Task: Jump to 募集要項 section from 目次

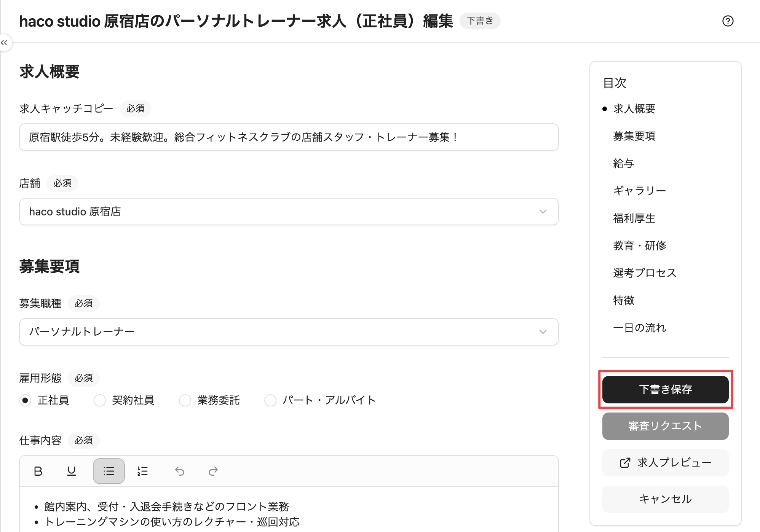Action: tap(634, 136)
